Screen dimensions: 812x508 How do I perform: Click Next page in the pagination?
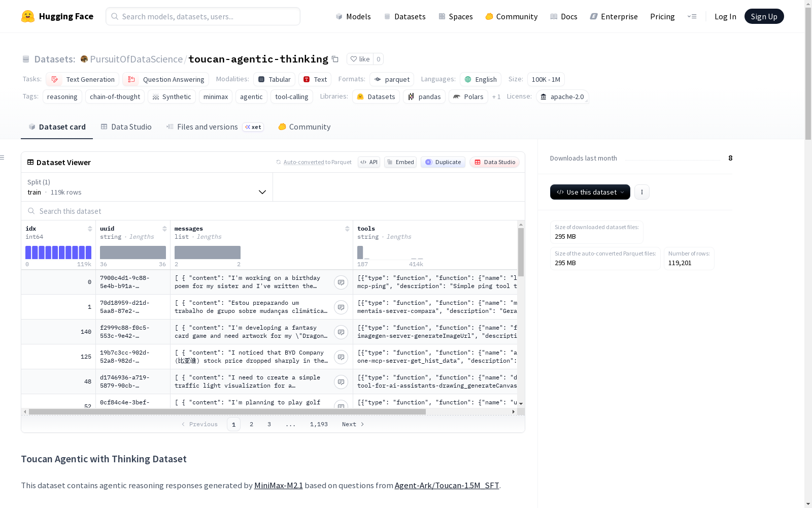[353, 424]
